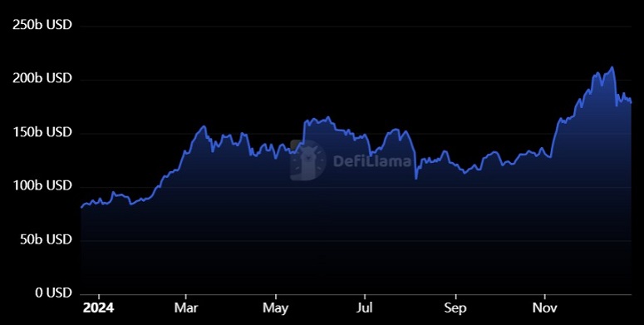Select the Mar tick on timeline
644x325 pixels.
(185, 308)
